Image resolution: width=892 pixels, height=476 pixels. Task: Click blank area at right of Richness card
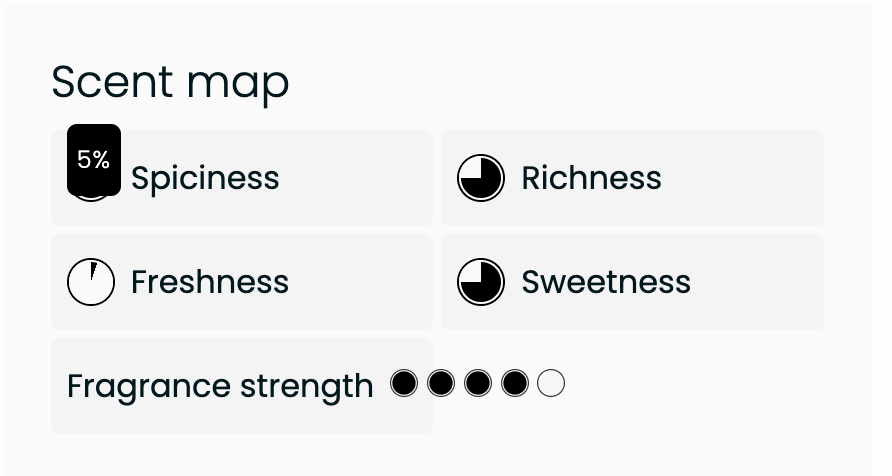750,178
